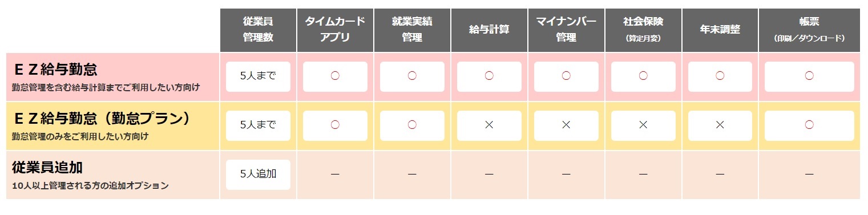Click the ＥＺ給与勤怠（勤怠プラン） plan title
The height and width of the screenshot is (215, 868).
tap(101, 119)
